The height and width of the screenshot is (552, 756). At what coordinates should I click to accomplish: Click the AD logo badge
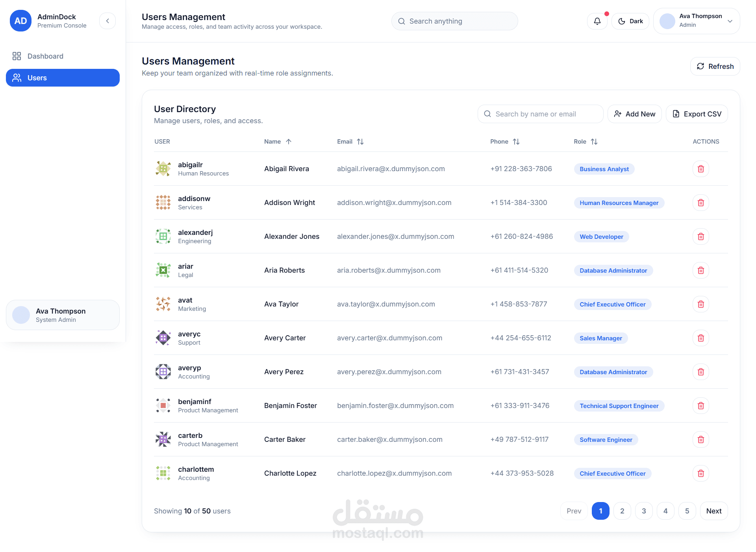click(20, 21)
